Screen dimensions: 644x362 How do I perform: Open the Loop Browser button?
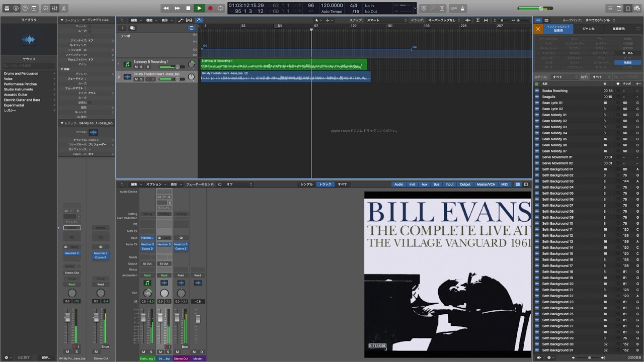[628, 9]
